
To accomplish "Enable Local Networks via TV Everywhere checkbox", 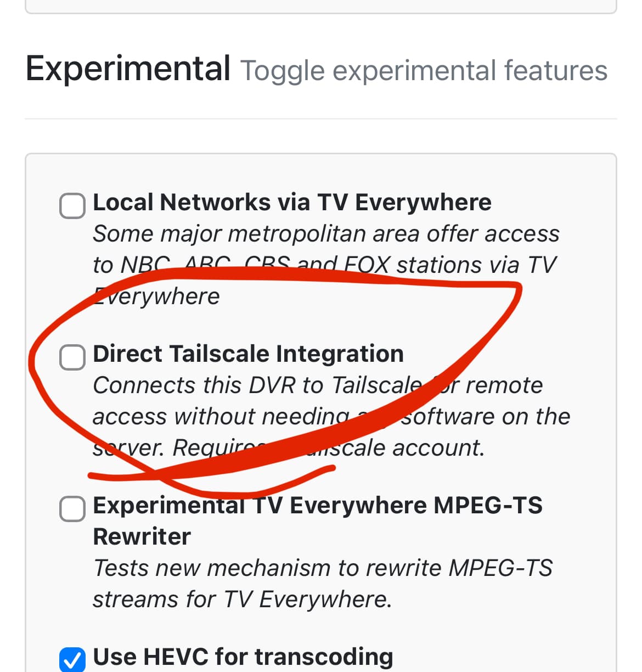I will pyautogui.click(x=72, y=206).
